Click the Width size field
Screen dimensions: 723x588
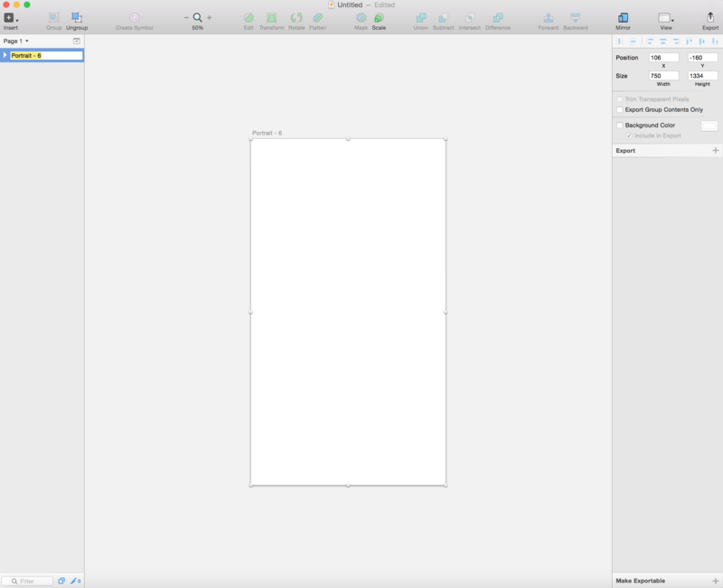tap(663, 76)
